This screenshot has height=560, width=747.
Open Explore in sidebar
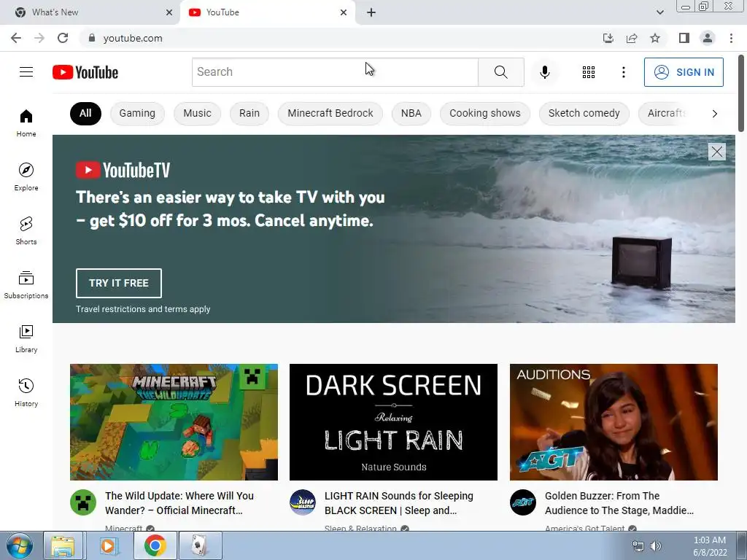[26, 176]
